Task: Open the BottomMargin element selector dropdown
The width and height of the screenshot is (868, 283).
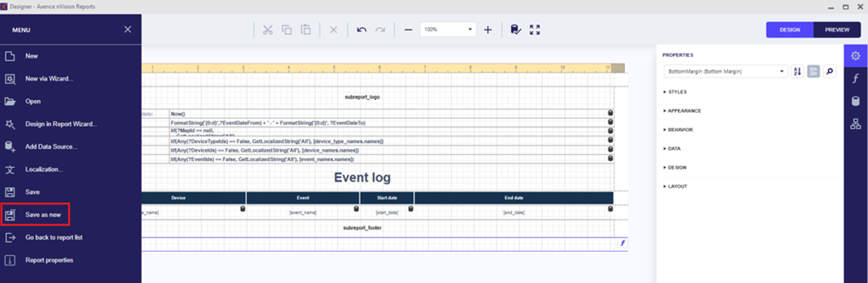Action: click(781, 72)
